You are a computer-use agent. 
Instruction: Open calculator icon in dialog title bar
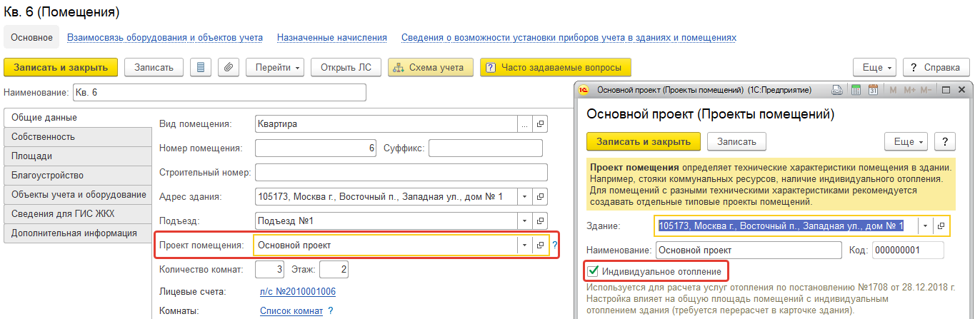[x=856, y=90]
